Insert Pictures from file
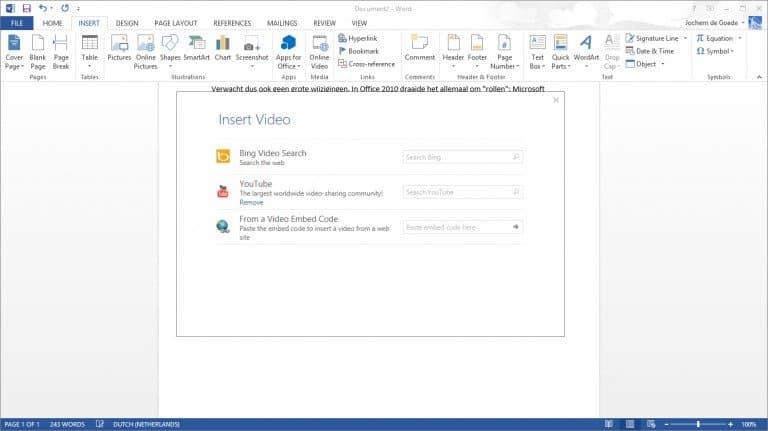The width and height of the screenshot is (768, 431). pyautogui.click(x=119, y=49)
